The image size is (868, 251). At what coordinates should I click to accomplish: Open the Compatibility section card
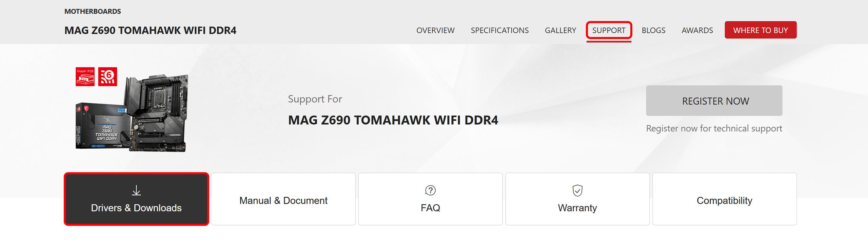tap(725, 199)
